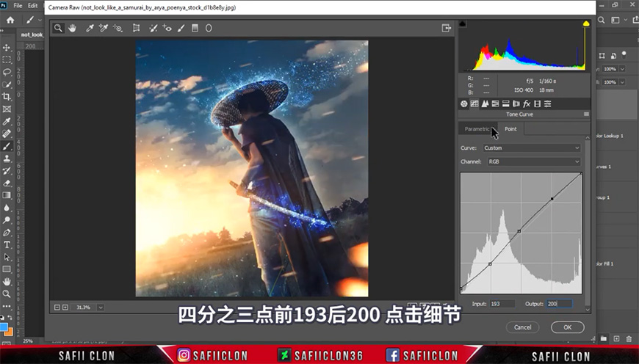Select the Graduated Filter tool
Screen dimensions: 639x364
click(195, 28)
